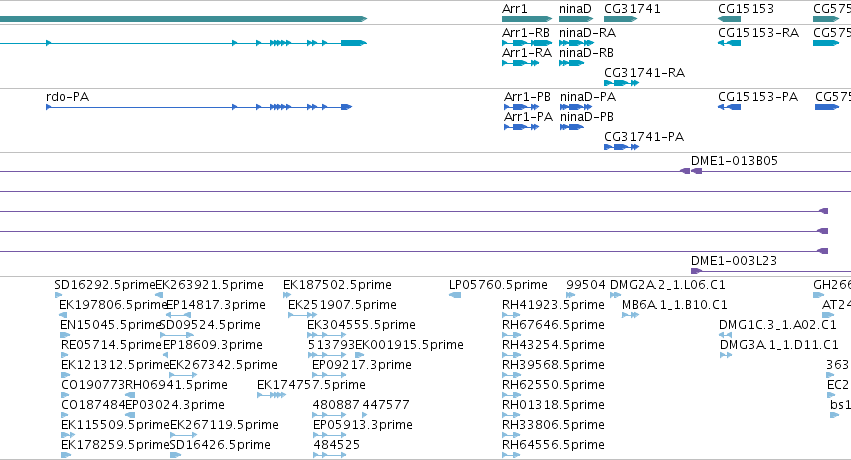This screenshot has height=460, width=851.
Task: Select EK267119.5prime label
Action: click(224, 425)
